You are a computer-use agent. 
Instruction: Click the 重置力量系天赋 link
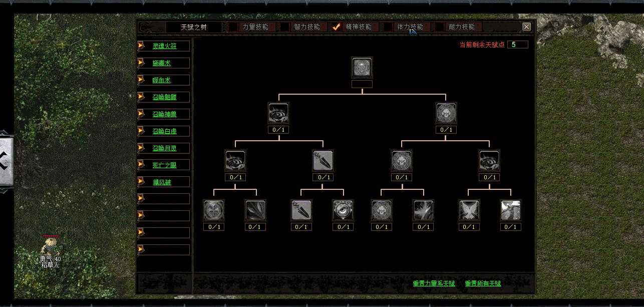[x=434, y=283]
